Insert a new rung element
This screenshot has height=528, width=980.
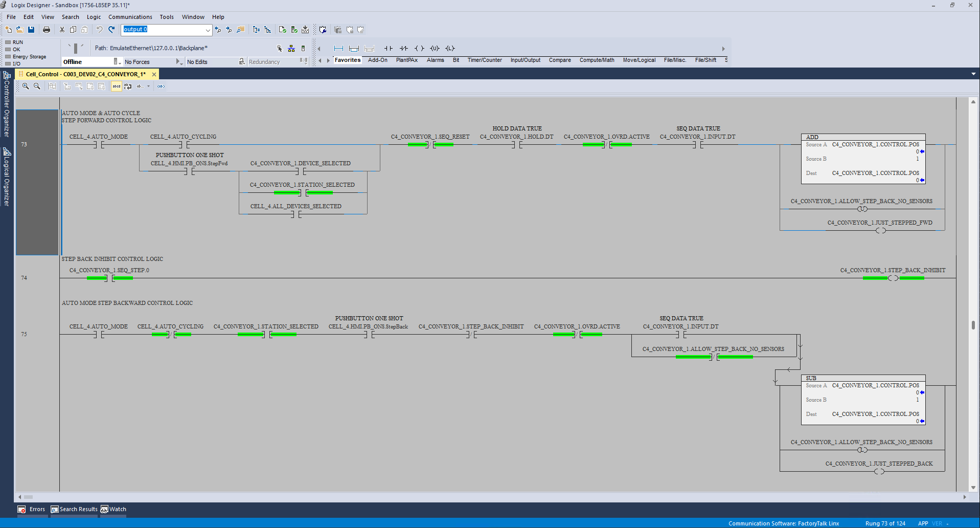[338, 48]
